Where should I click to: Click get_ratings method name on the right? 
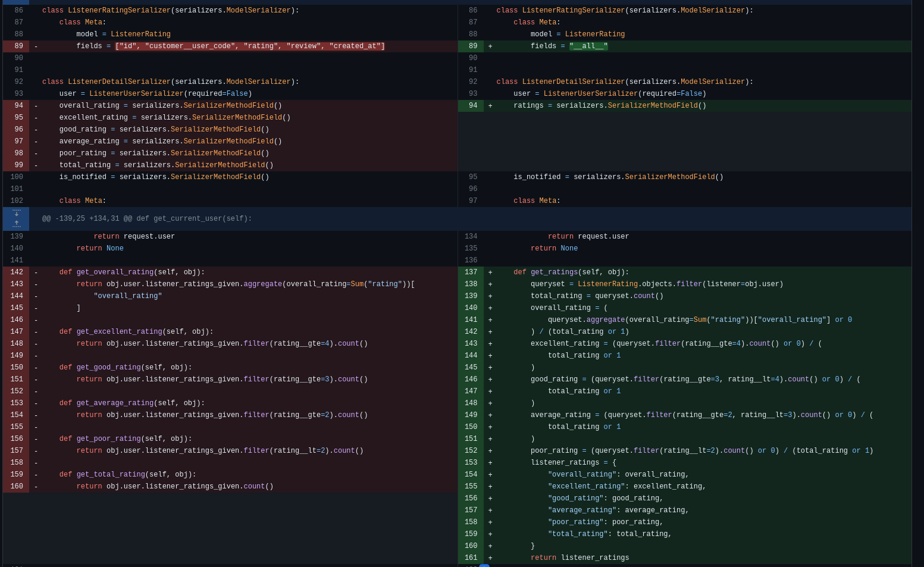tap(554, 272)
